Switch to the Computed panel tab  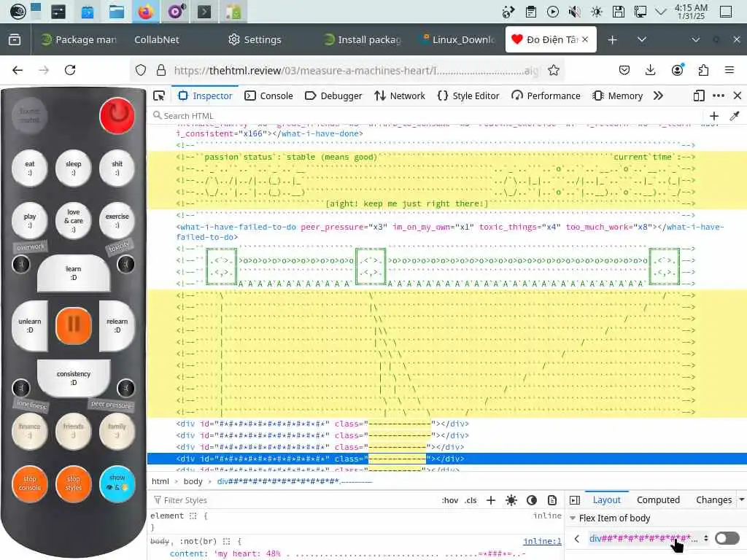click(x=658, y=500)
